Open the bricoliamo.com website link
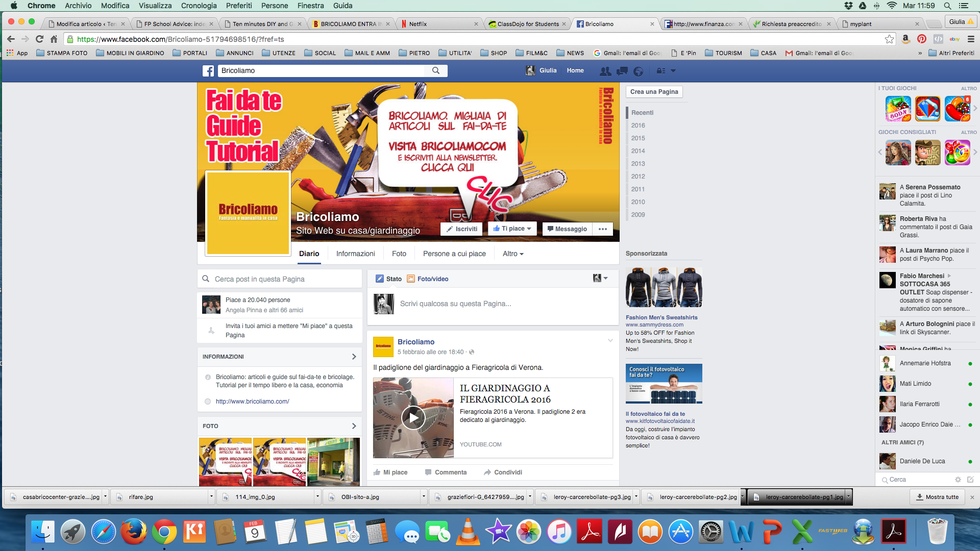 pyautogui.click(x=252, y=402)
